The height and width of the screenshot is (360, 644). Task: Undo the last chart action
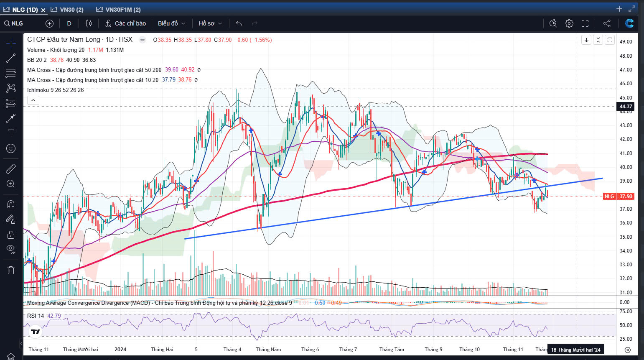tap(239, 23)
